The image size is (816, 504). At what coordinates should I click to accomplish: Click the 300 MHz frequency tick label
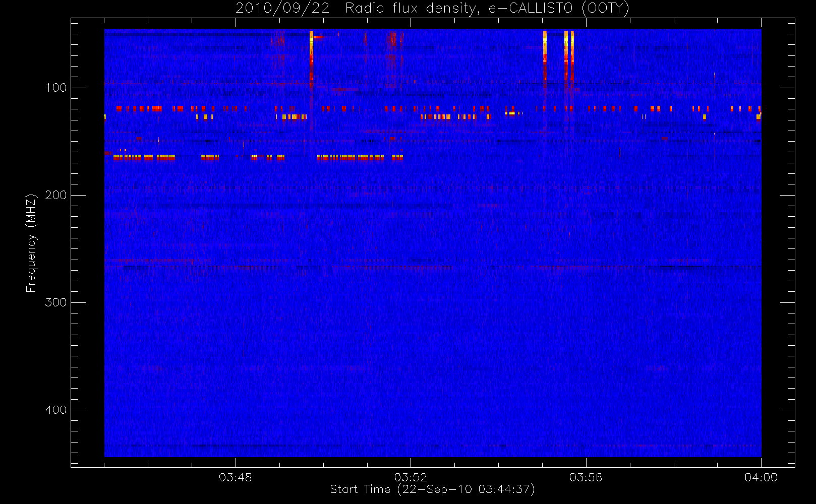(56, 303)
